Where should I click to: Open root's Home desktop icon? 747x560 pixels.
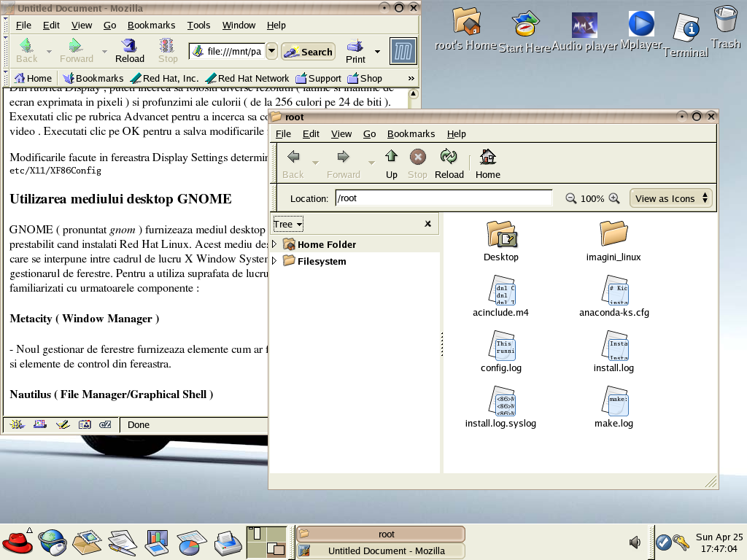point(466,21)
